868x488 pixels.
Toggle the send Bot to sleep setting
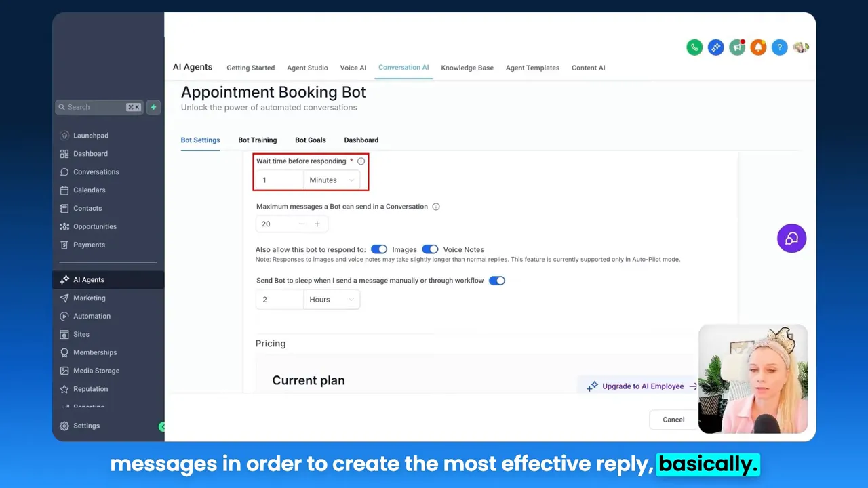coord(497,280)
